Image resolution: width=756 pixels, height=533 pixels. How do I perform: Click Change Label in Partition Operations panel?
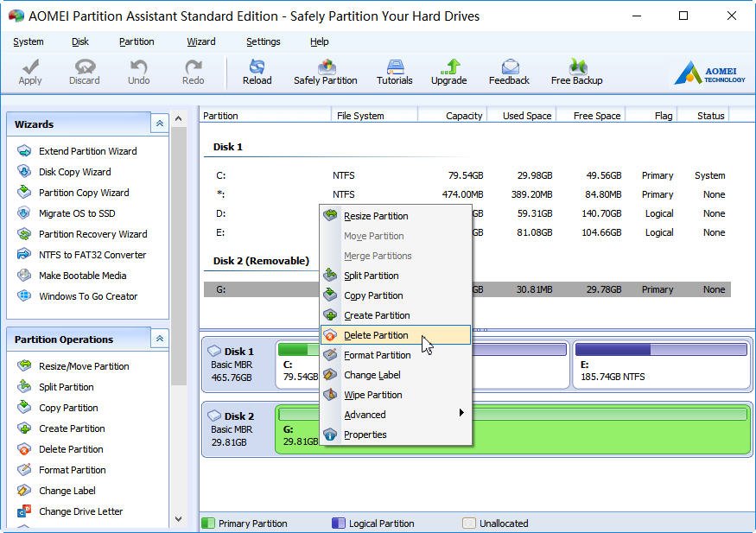coord(67,491)
